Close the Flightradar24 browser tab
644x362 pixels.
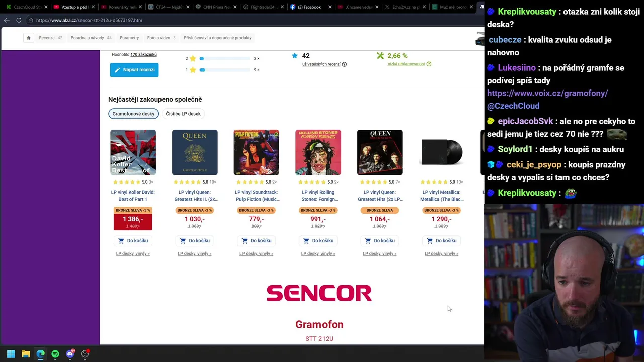(282, 7)
